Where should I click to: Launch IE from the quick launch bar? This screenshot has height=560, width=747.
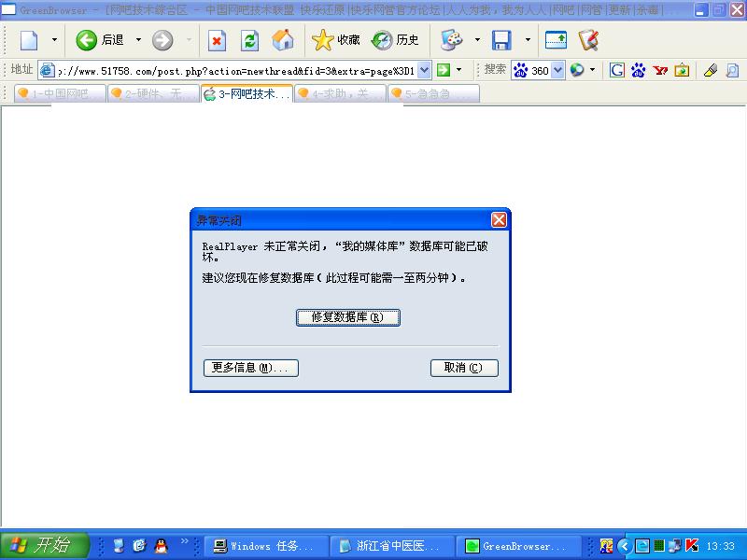point(139,546)
